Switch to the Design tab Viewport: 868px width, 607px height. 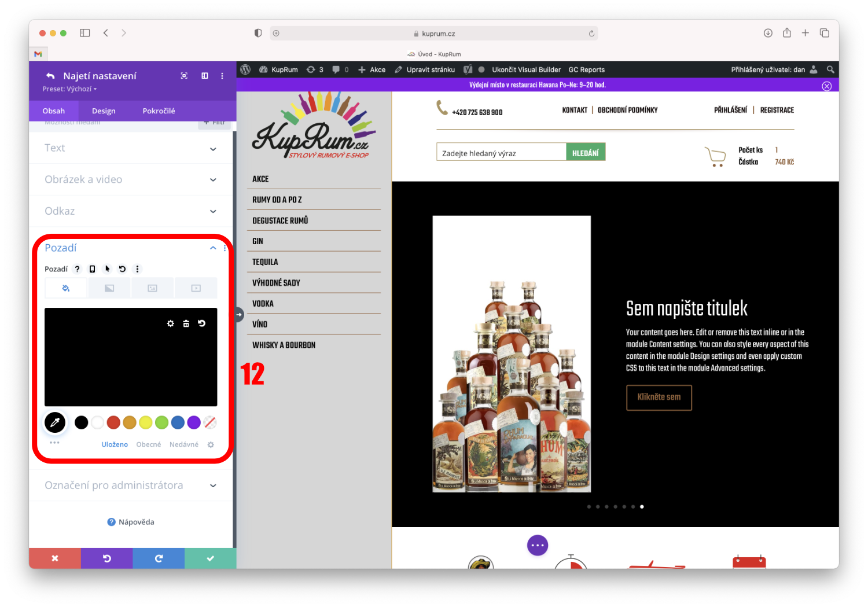(104, 111)
